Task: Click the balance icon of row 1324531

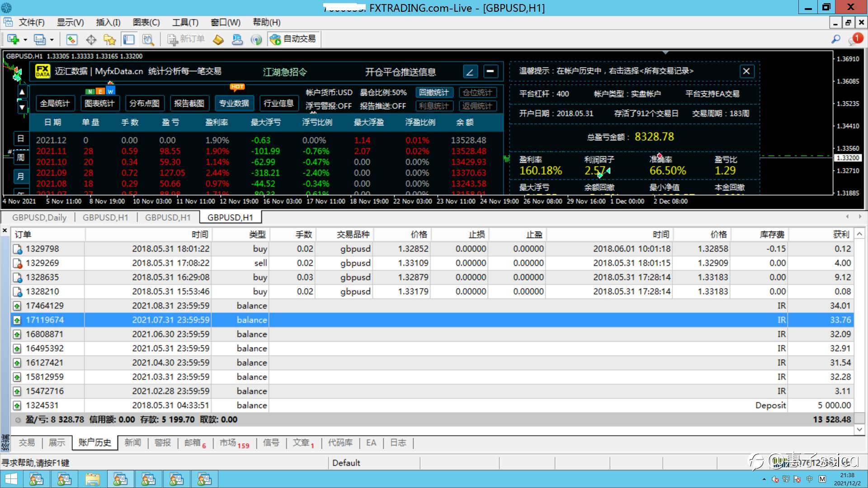Action: [17, 405]
